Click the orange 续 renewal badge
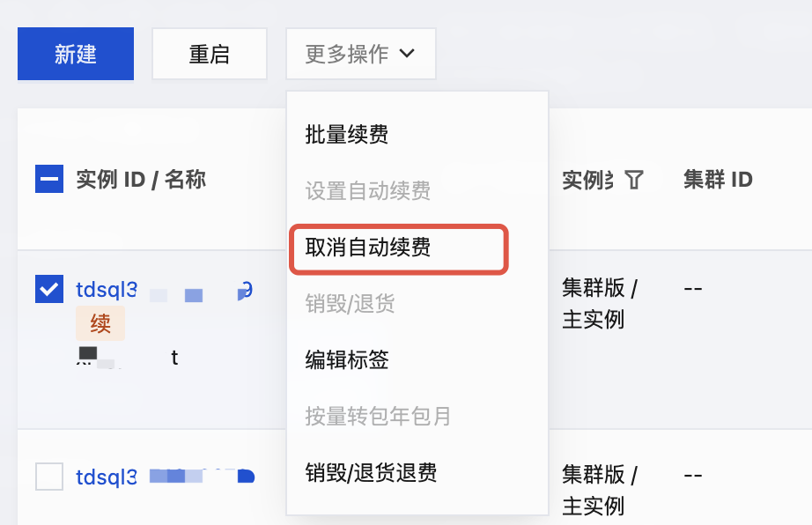 pos(100,323)
